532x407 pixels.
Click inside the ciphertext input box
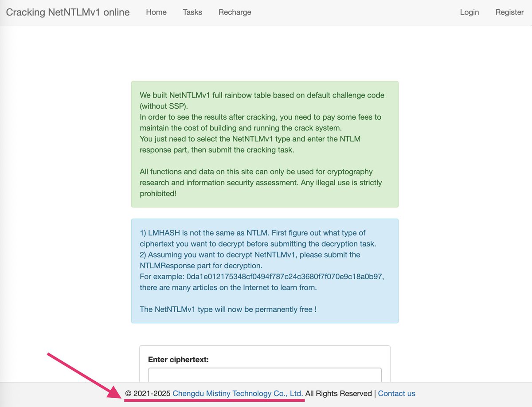264,375
